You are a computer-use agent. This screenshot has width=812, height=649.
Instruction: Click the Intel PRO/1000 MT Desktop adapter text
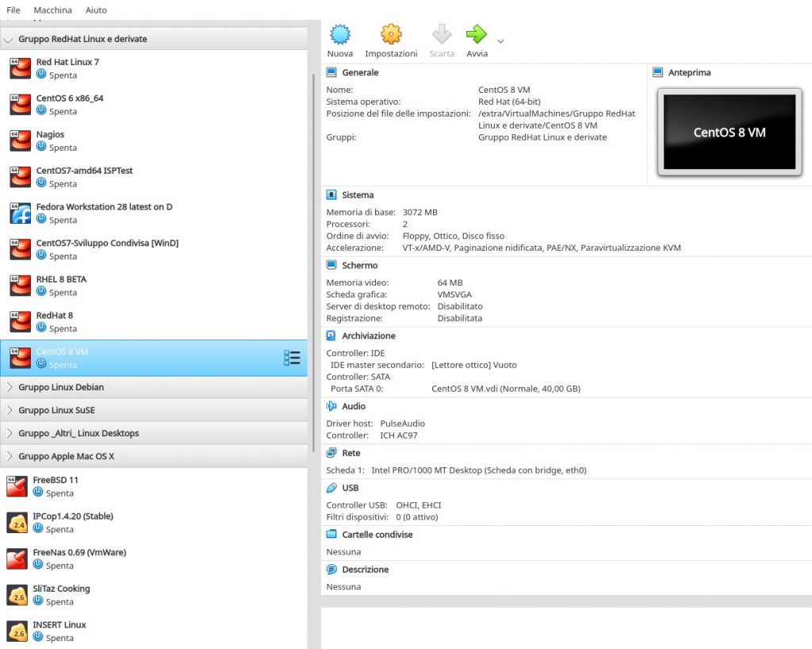tap(478, 470)
